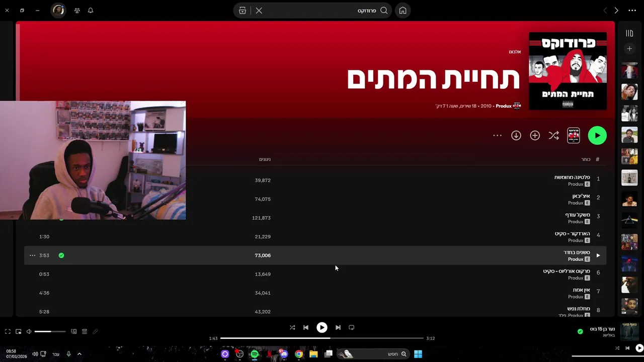Click the now playing cover thumbnail
This screenshot has height=362, width=644.
629,331
